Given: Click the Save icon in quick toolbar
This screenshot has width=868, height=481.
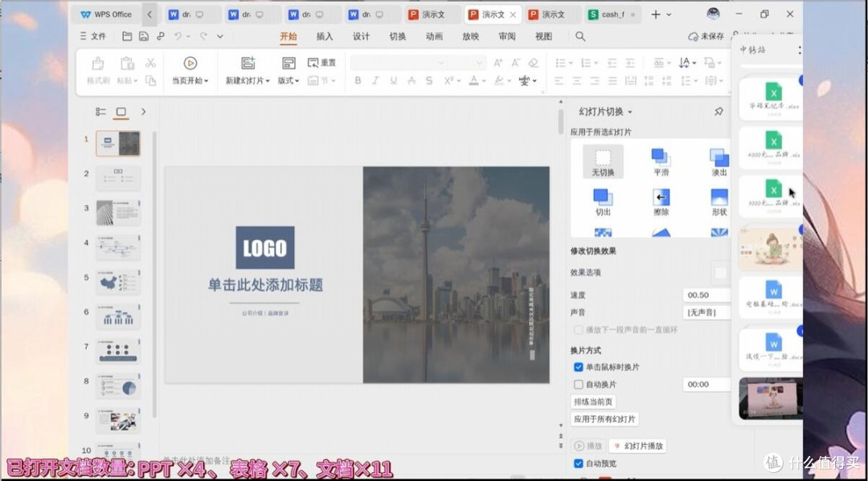Looking at the screenshot, I should pyautogui.click(x=144, y=36).
